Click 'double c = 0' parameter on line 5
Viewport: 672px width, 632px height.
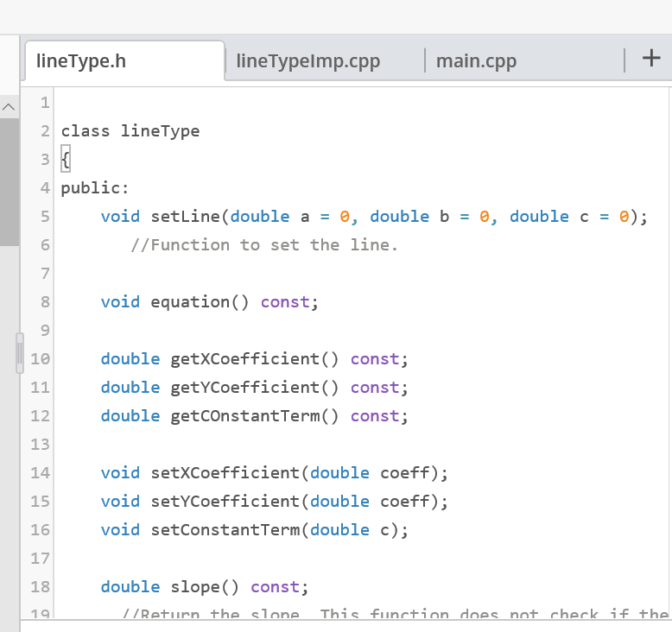(x=569, y=217)
